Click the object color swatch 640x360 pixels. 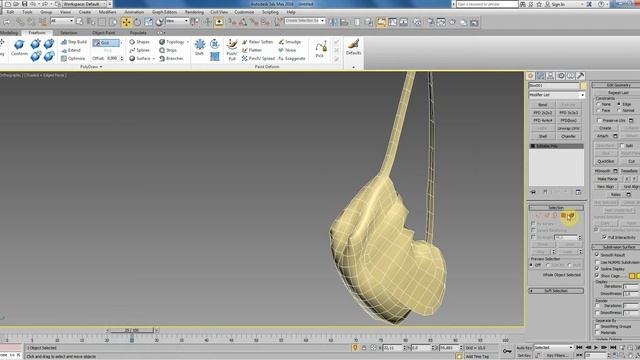pos(583,86)
